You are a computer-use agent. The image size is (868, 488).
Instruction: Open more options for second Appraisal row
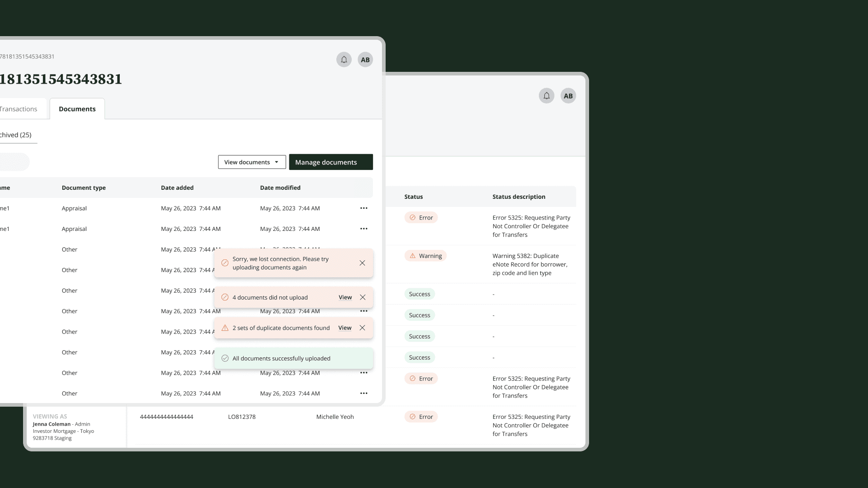pos(364,229)
